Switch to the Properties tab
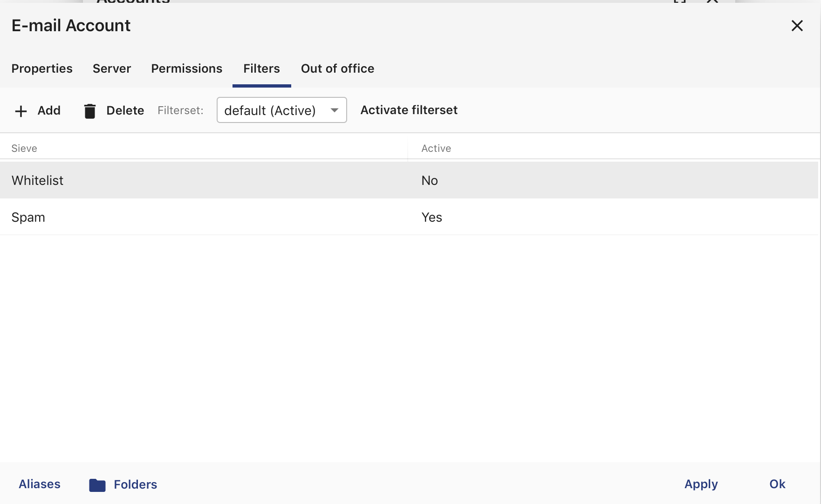The width and height of the screenshot is (821, 504). point(42,68)
